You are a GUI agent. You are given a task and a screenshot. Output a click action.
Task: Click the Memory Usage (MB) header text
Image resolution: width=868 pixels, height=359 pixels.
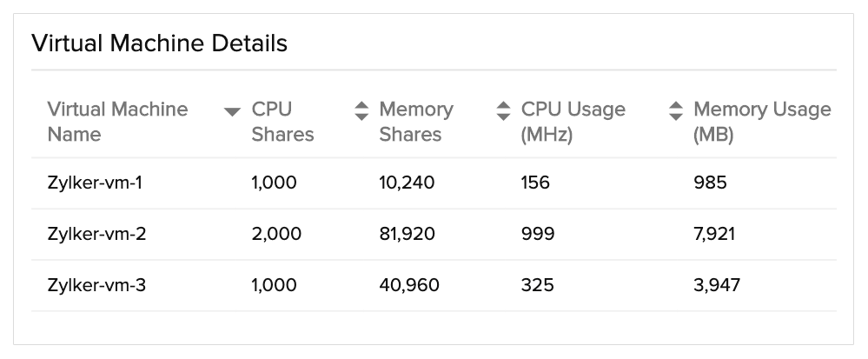pyautogui.click(x=762, y=122)
